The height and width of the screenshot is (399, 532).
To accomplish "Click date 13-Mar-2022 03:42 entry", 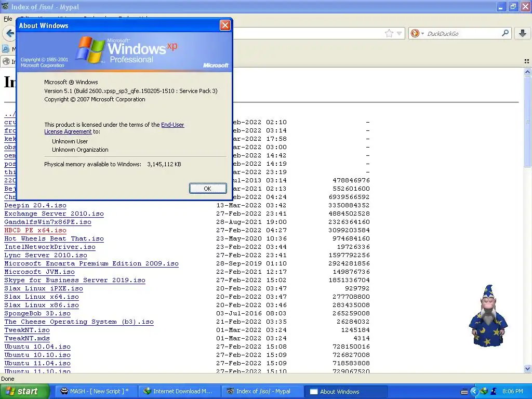I will click(251, 205).
